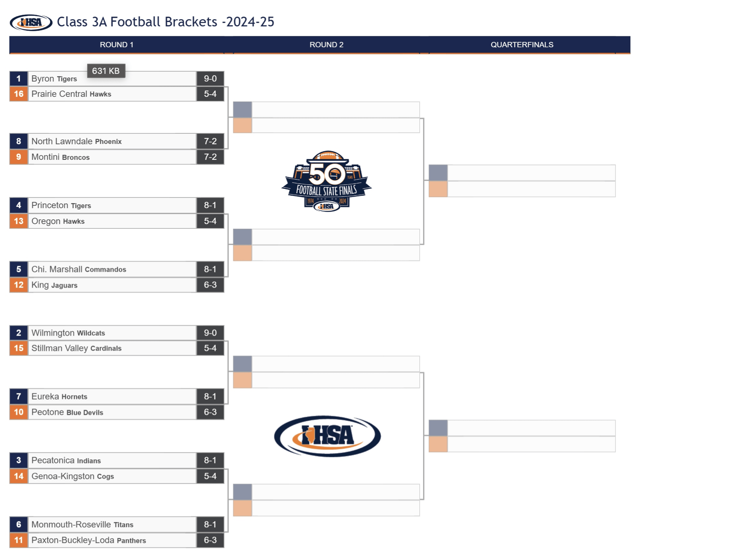Click seed 11 badge for Paxton-Buckley-Loda
The width and height of the screenshot is (748, 560).
click(18, 540)
